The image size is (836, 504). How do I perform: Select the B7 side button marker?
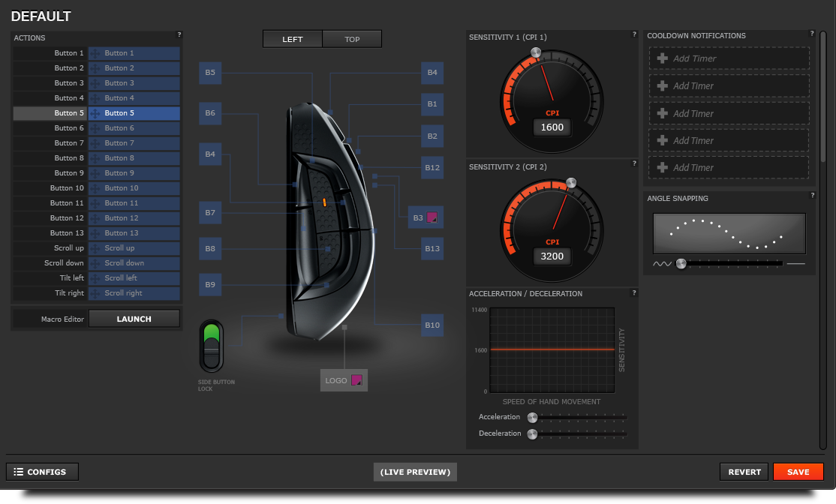point(210,213)
